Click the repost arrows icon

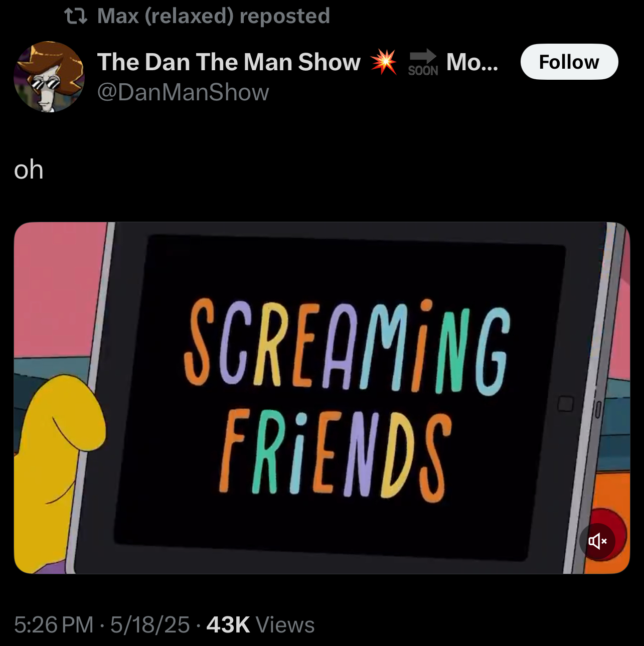pos(76,17)
